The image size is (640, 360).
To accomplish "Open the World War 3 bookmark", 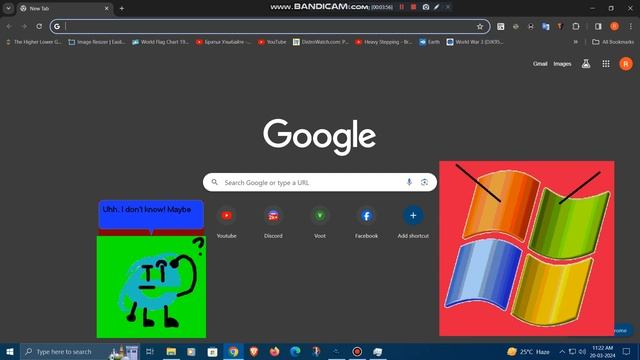I will [475, 42].
